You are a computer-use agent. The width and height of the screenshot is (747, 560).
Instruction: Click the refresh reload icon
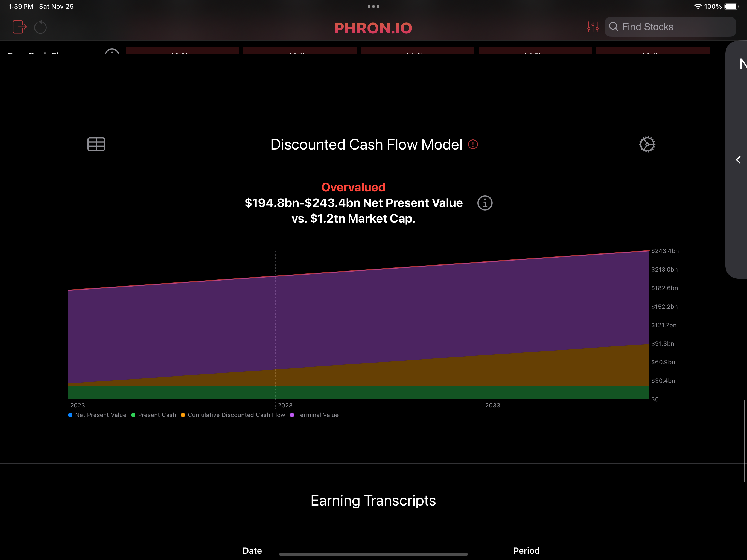pos(40,27)
